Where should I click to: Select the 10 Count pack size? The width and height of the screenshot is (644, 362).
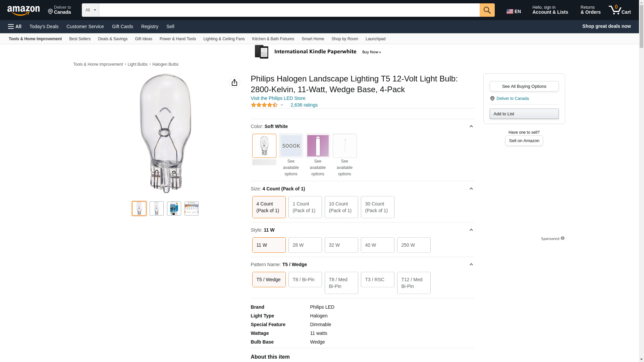(x=341, y=207)
